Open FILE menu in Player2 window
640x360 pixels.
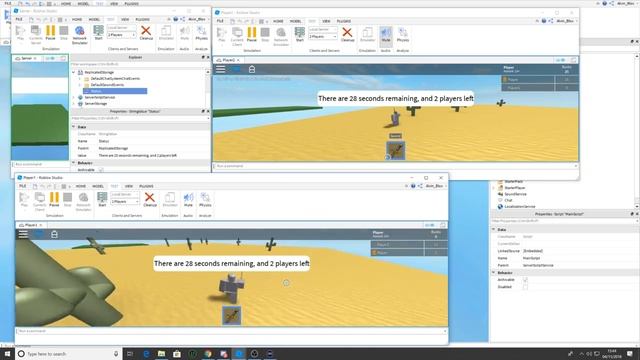point(220,21)
